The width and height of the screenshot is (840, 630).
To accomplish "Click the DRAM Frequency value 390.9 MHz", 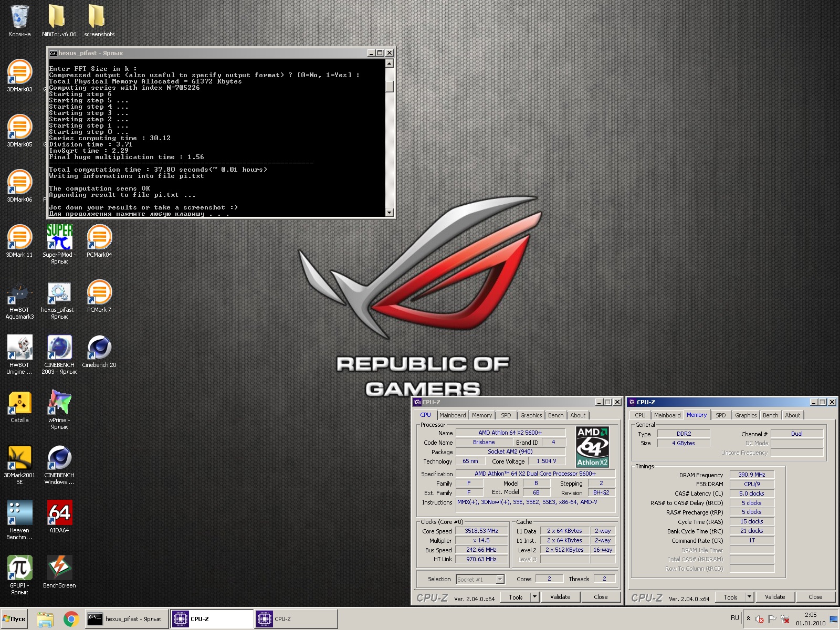I will (x=752, y=475).
